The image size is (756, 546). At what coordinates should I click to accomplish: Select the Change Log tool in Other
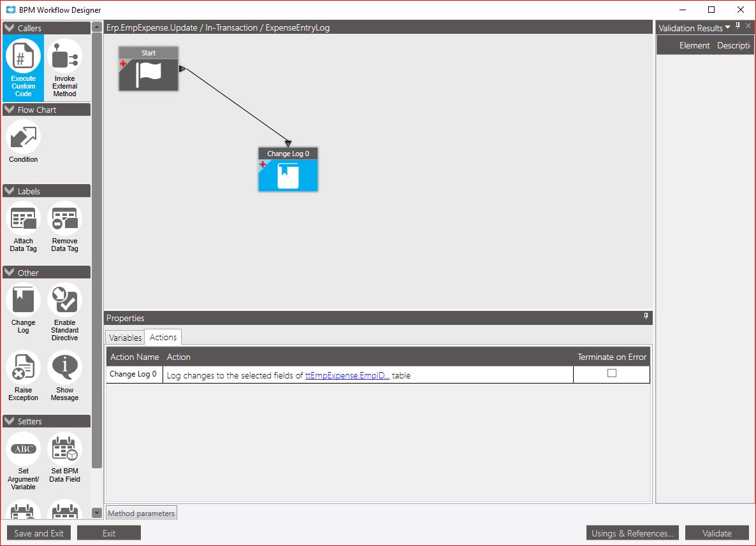click(23, 308)
